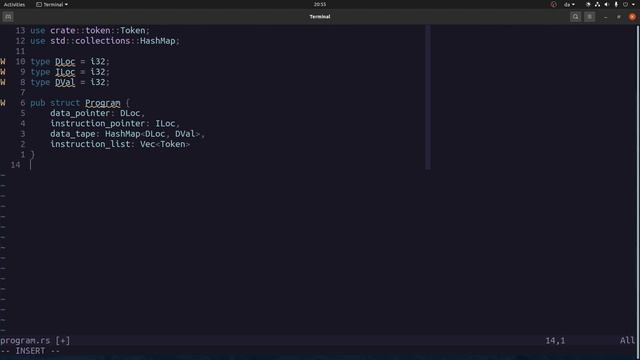This screenshot has height=360, width=640.
Task: Click underlined 'Program' struct name
Action: click(x=103, y=103)
